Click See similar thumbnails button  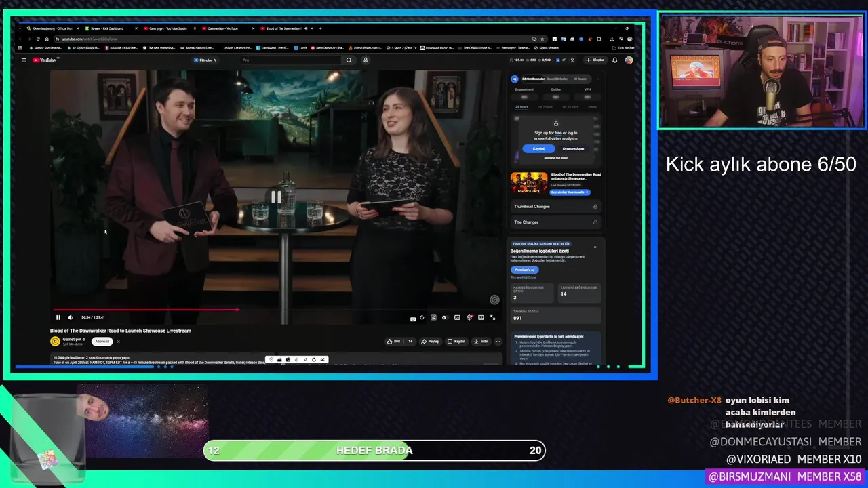[x=570, y=192]
